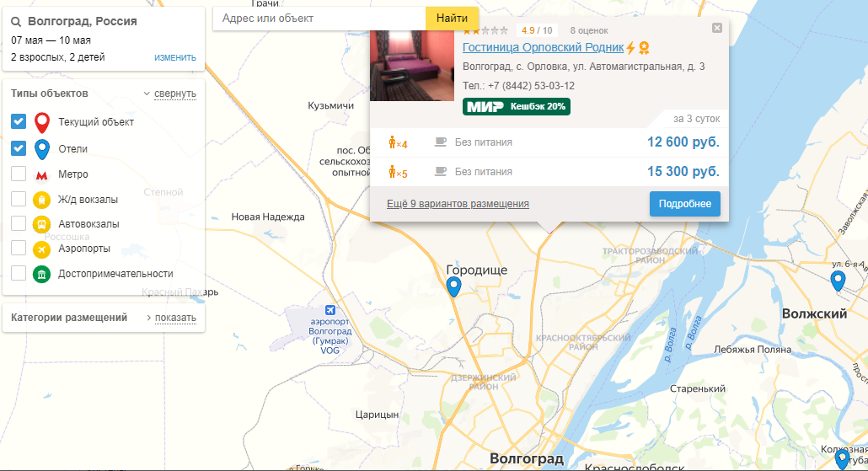Click the cup icon in 12 600 руб. row

point(441,142)
